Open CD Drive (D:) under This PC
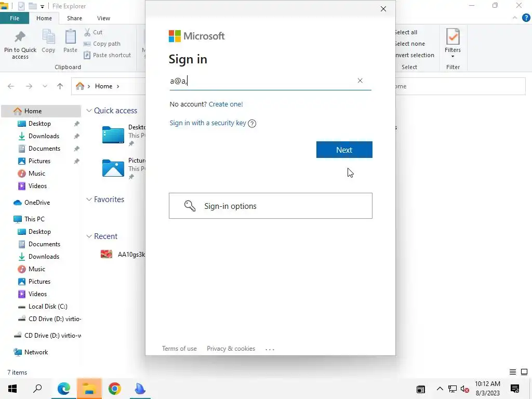 pyautogui.click(x=54, y=319)
